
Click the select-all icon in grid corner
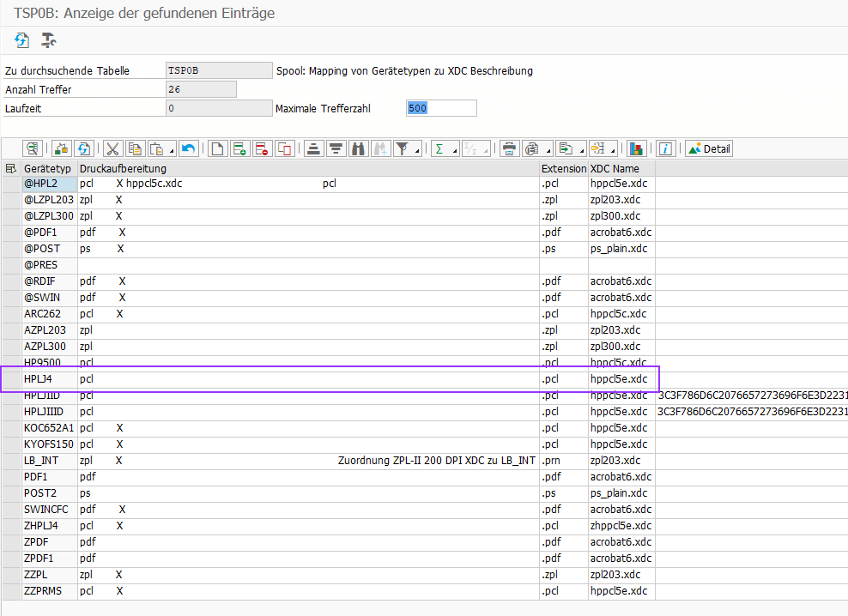(x=11, y=169)
